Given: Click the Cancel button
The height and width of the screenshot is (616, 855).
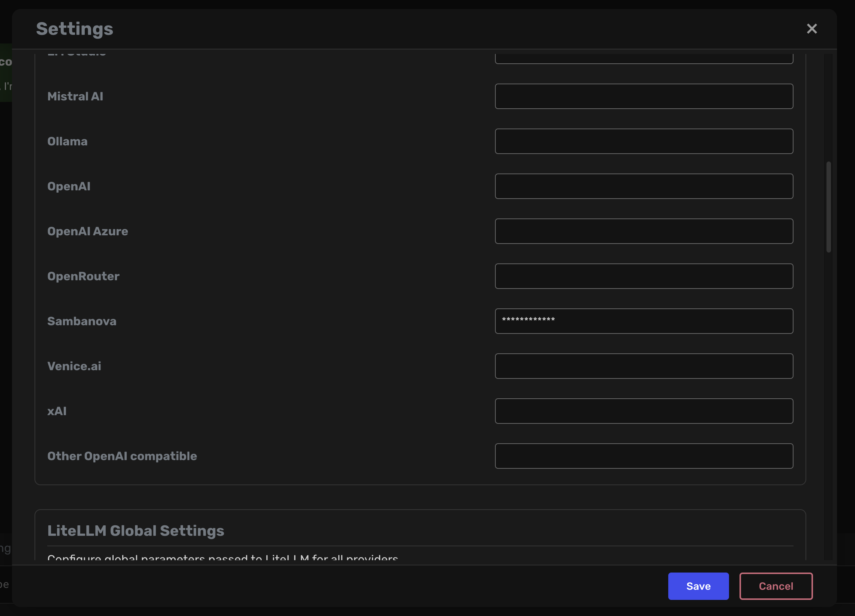Looking at the screenshot, I should (x=776, y=586).
